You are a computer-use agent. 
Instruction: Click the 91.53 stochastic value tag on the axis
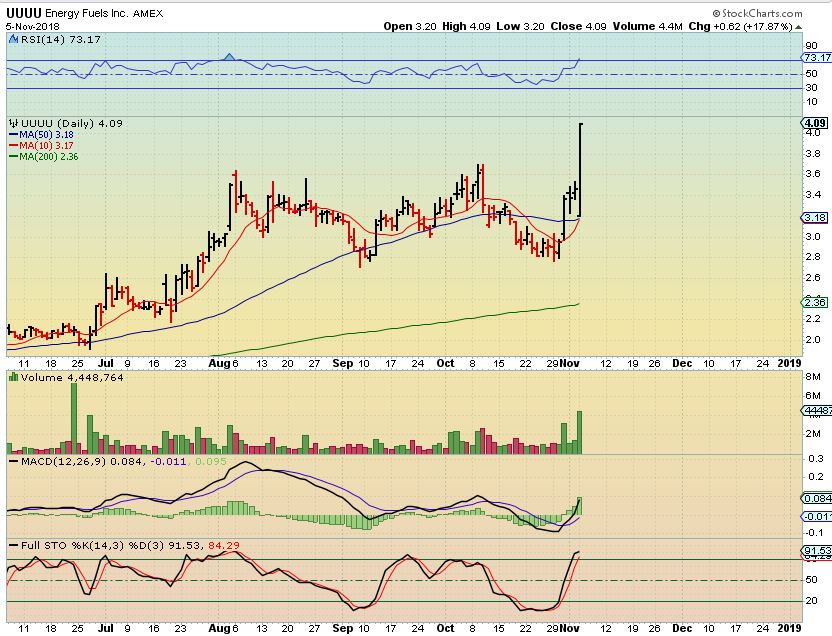point(817,550)
